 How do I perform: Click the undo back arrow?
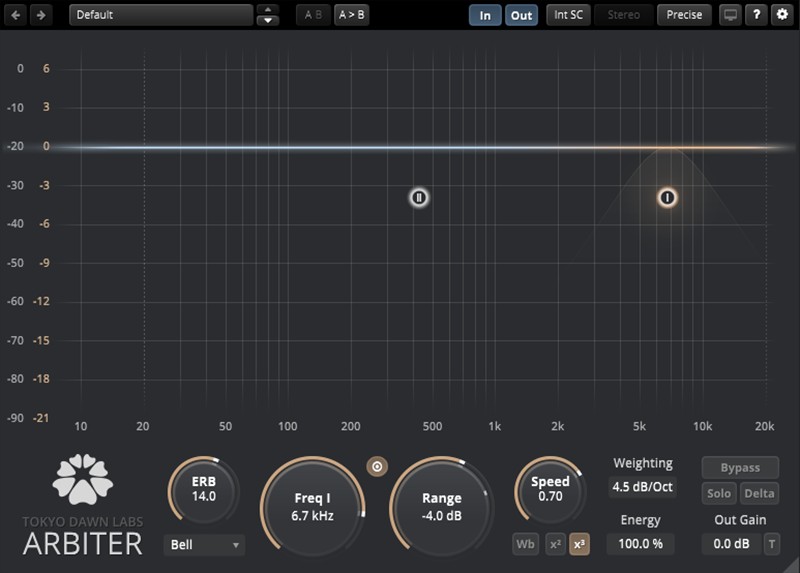pos(15,15)
